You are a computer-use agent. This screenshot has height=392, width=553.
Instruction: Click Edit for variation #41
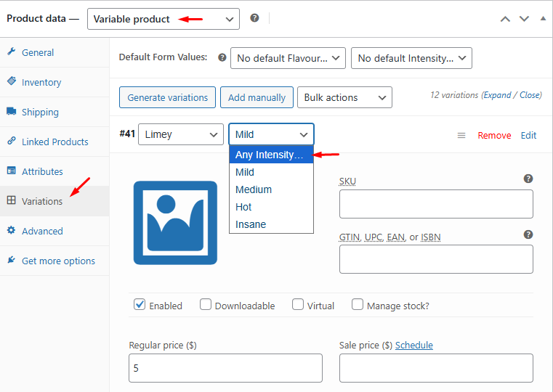pyautogui.click(x=528, y=135)
